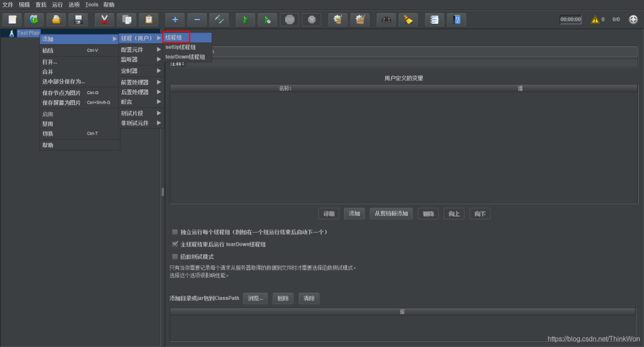The image size is (644, 347).
Task: Select tearDown线程组 menu item
Action: 187,57
